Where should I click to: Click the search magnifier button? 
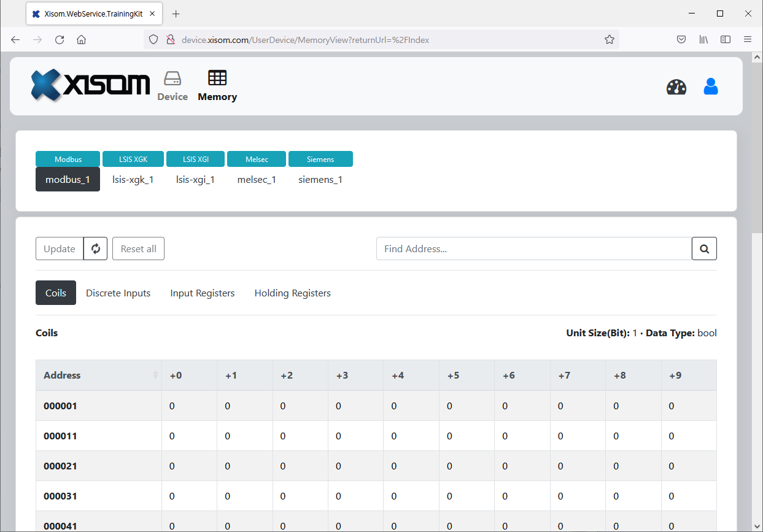704,249
